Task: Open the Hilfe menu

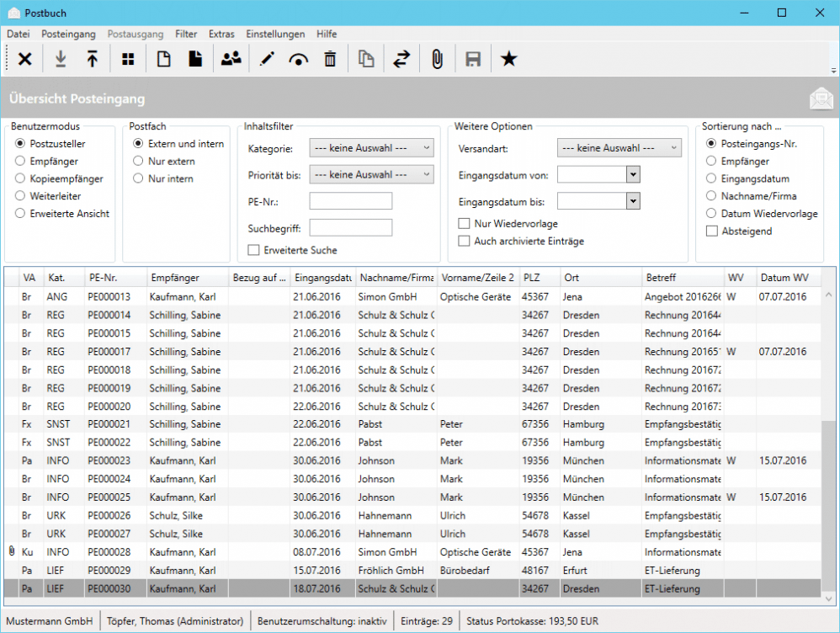Action: (327, 34)
